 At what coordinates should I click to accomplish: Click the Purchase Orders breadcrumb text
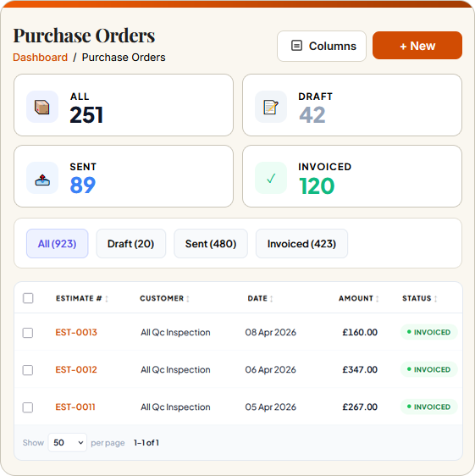[124, 58]
